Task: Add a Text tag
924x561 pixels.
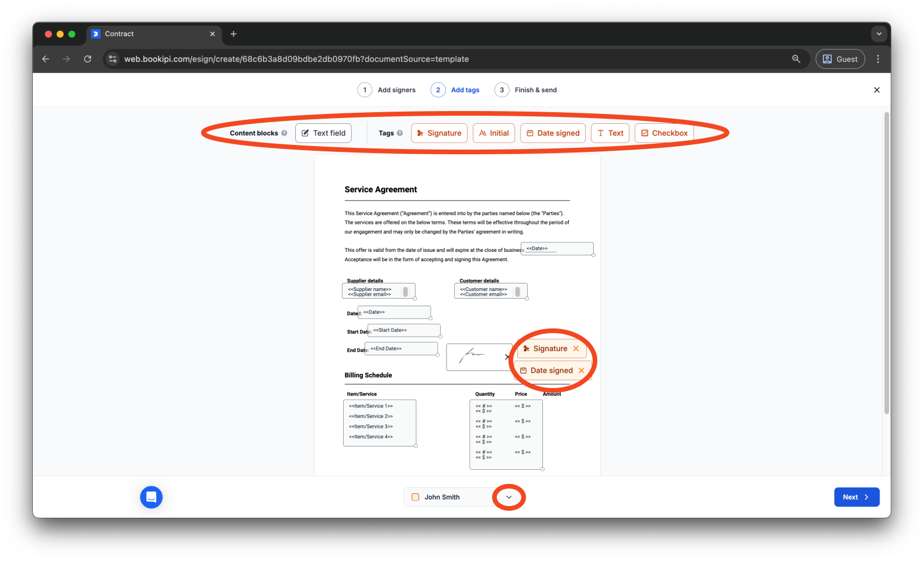Action: coord(610,133)
